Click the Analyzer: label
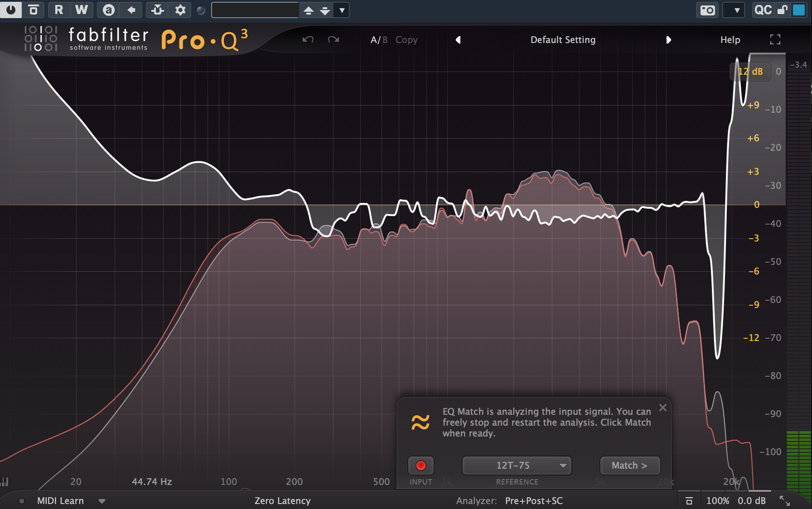Viewport: 812px width, 509px height. (476, 501)
